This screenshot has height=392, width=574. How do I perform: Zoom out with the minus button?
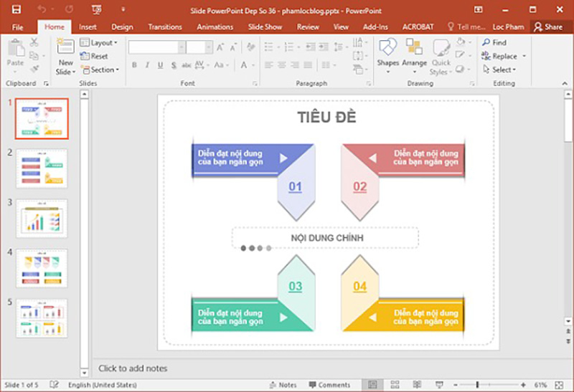[456, 385]
